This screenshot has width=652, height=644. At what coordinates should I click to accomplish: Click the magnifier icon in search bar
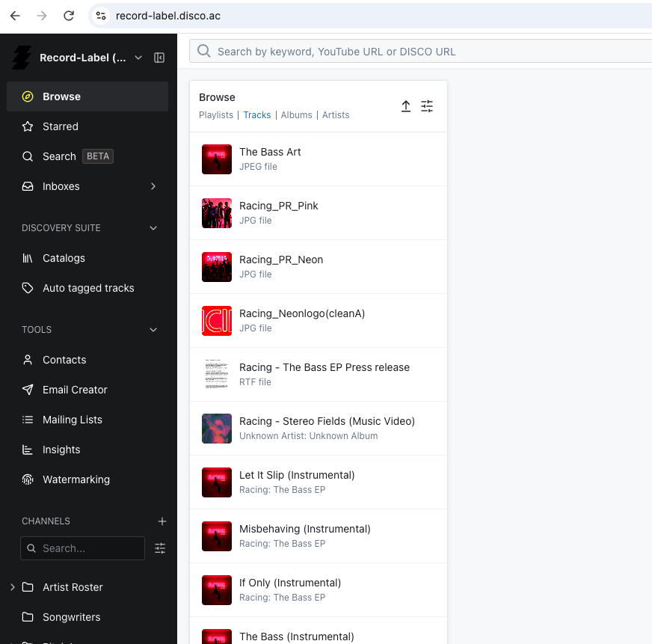[203, 51]
